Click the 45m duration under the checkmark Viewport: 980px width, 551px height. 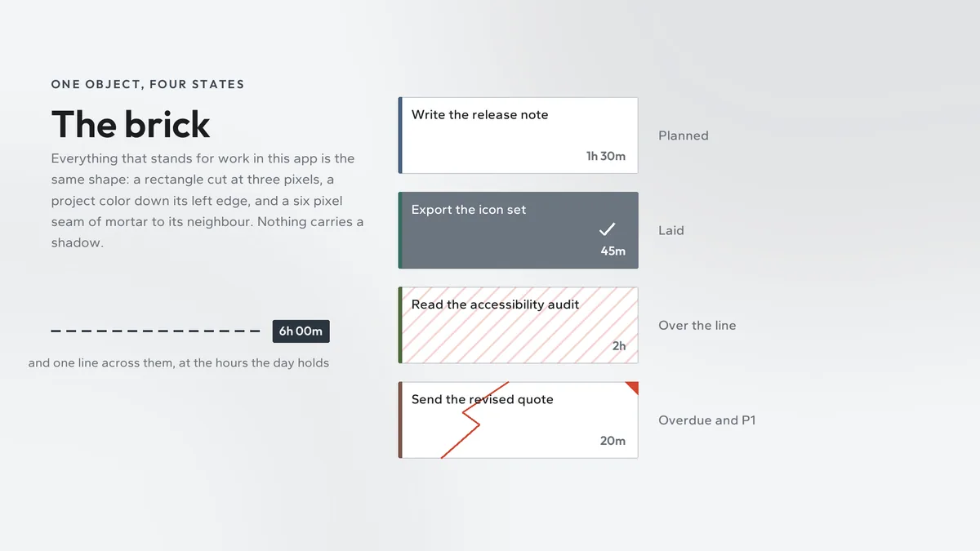[x=613, y=251]
